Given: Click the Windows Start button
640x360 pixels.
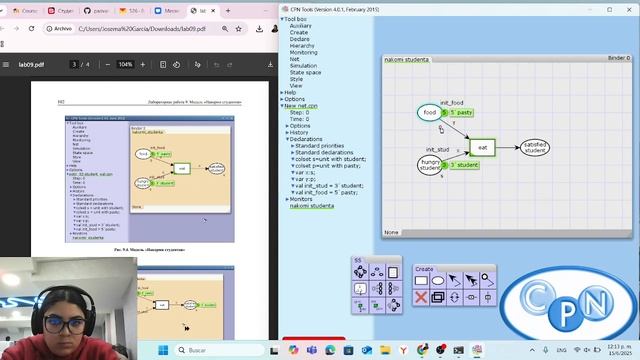Looking at the screenshot, I should 163,350.
